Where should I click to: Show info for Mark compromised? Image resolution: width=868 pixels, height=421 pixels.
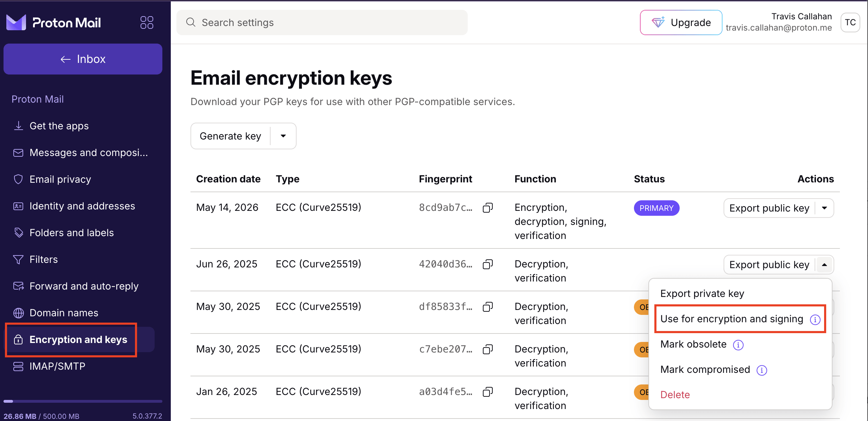point(762,370)
